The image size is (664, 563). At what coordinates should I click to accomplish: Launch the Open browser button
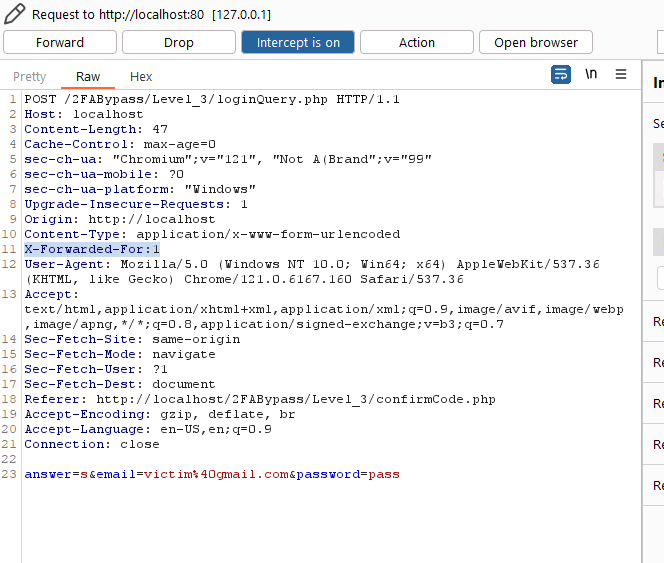click(536, 42)
